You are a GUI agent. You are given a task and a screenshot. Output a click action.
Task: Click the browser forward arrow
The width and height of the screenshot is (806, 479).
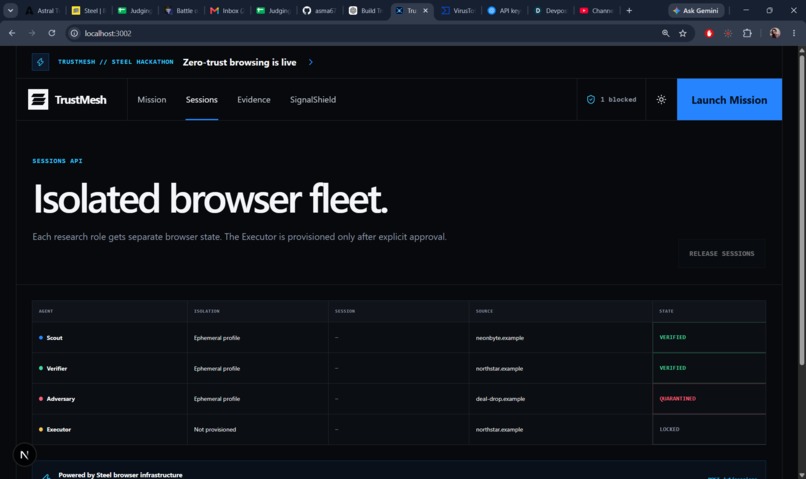[x=32, y=33]
